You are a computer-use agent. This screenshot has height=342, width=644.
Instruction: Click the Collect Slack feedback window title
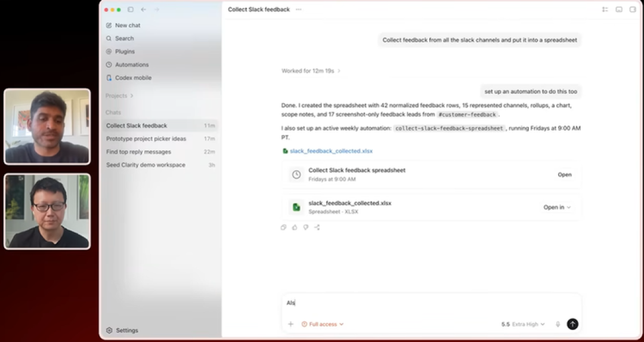(259, 10)
